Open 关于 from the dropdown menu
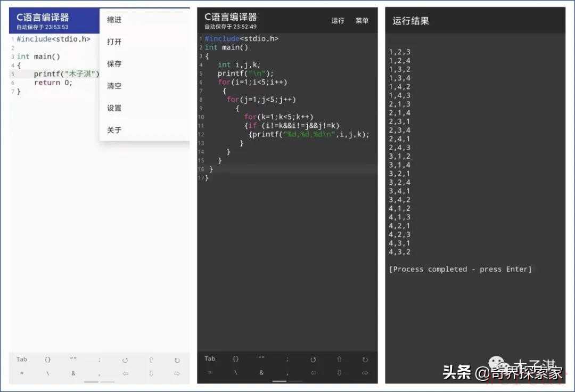This screenshot has height=392, width=575. pyautogui.click(x=114, y=130)
